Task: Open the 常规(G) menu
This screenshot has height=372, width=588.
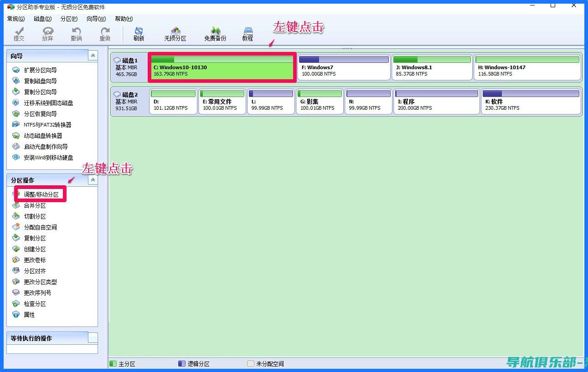Action: point(16,19)
